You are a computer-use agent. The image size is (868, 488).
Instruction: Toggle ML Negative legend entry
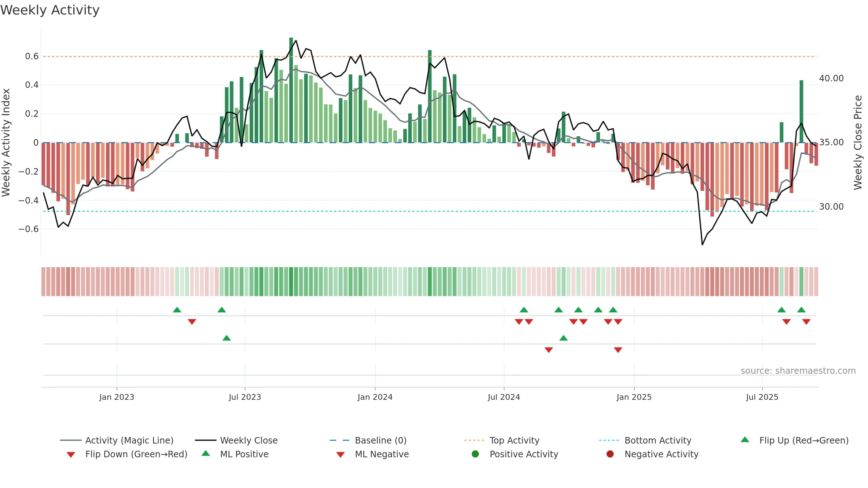(x=373, y=454)
